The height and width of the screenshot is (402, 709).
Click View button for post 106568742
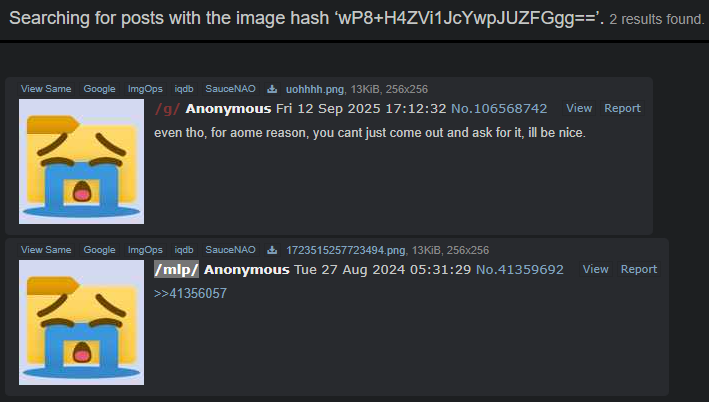(579, 109)
